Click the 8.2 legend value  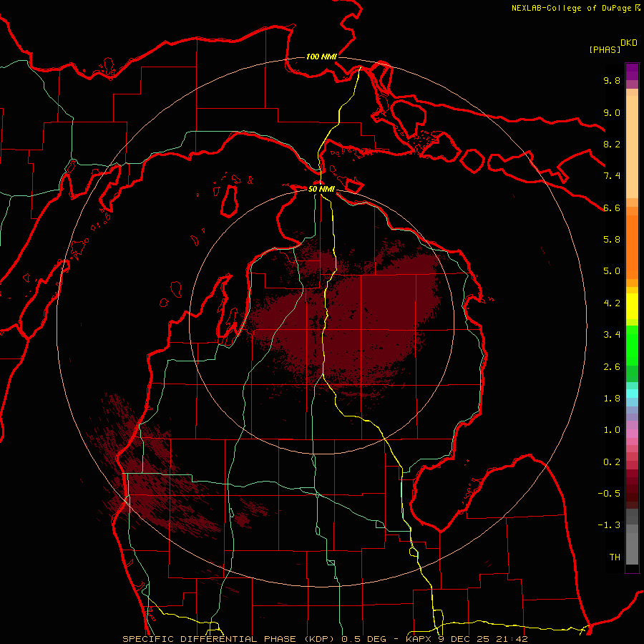[x=612, y=145]
